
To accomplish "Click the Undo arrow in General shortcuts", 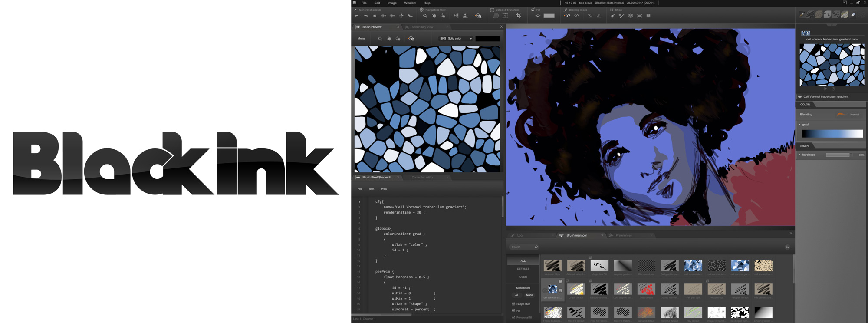I will point(357,16).
